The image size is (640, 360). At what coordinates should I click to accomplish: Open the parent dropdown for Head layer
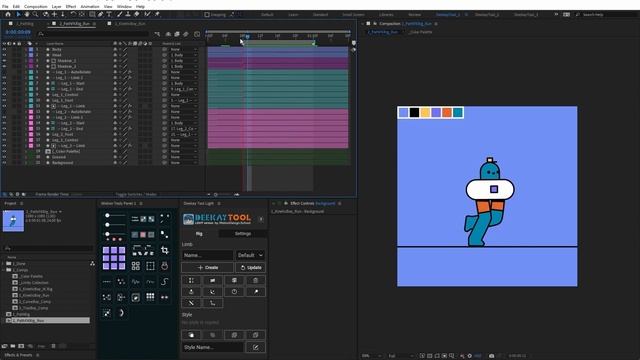pos(184,55)
